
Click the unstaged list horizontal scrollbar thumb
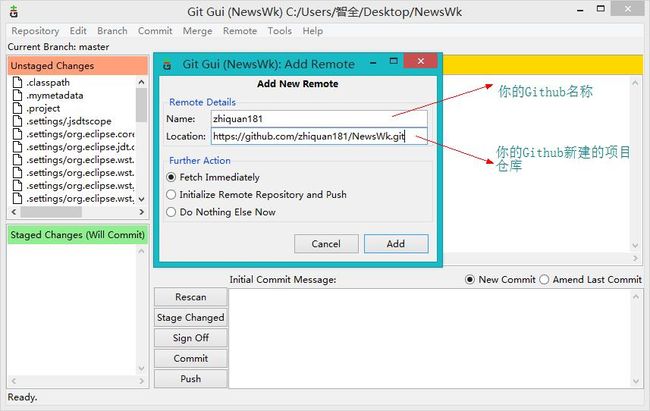pos(51,212)
